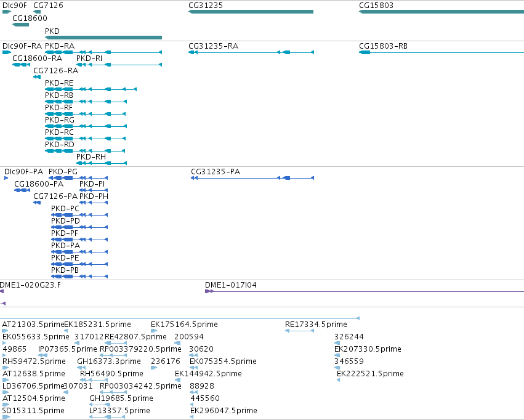Click transcript PKD-RH
The width and height of the screenshot is (524, 420).
(x=102, y=163)
